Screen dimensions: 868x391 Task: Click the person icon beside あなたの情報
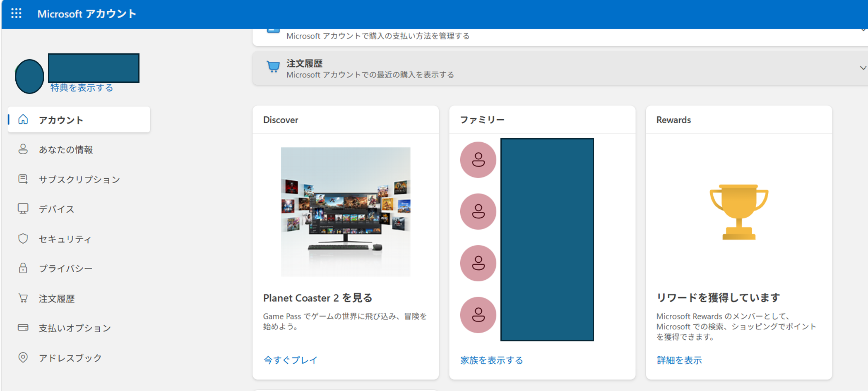23,149
